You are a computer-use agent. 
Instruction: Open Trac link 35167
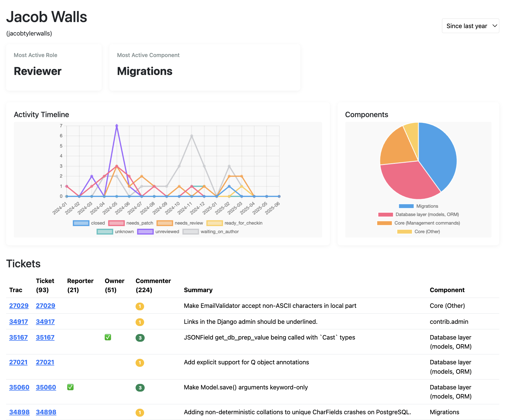[x=18, y=337]
